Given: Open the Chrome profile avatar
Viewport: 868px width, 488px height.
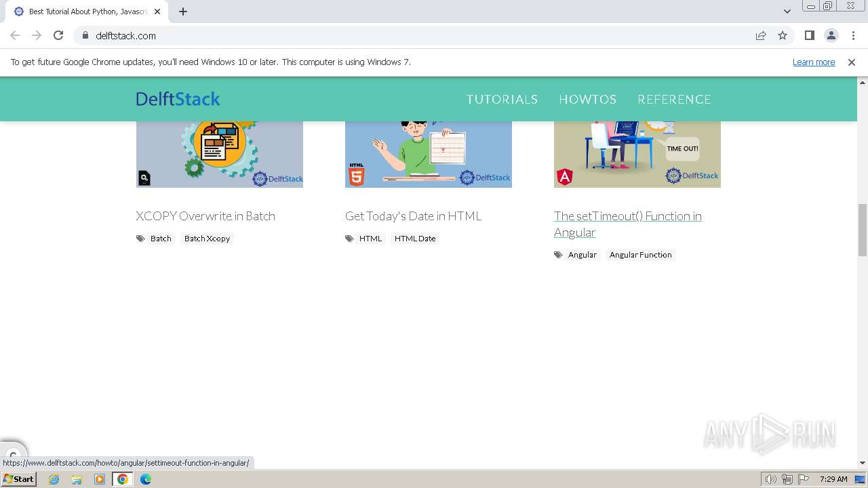Looking at the screenshot, I should (831, 35).
